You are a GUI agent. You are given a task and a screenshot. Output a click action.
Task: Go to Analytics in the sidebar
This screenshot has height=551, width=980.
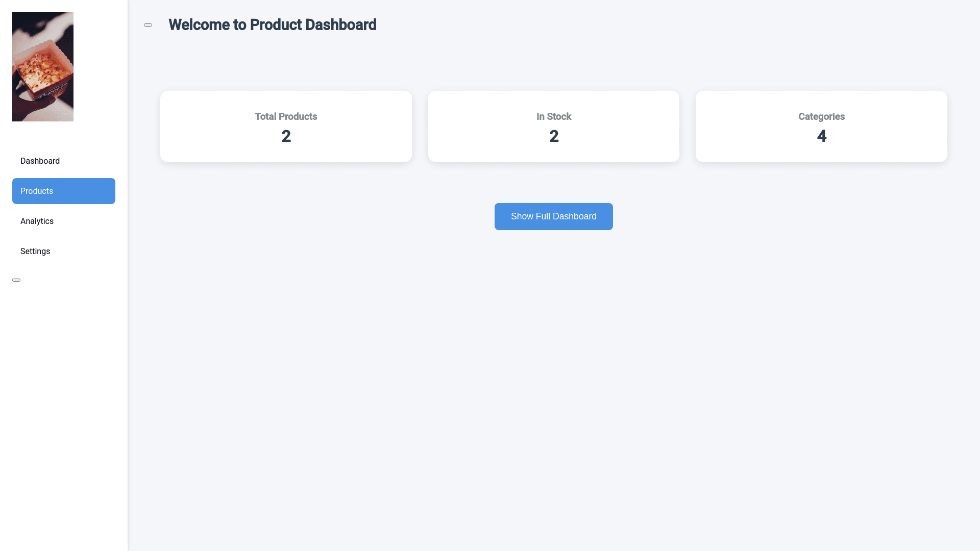click(37, 221)
